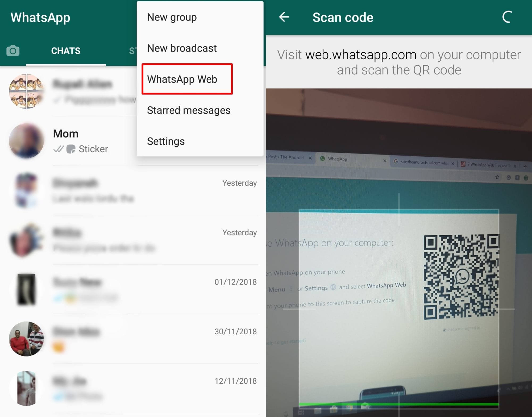
Task: Open "New group" menu option
Action: click(x=172, y=17)
